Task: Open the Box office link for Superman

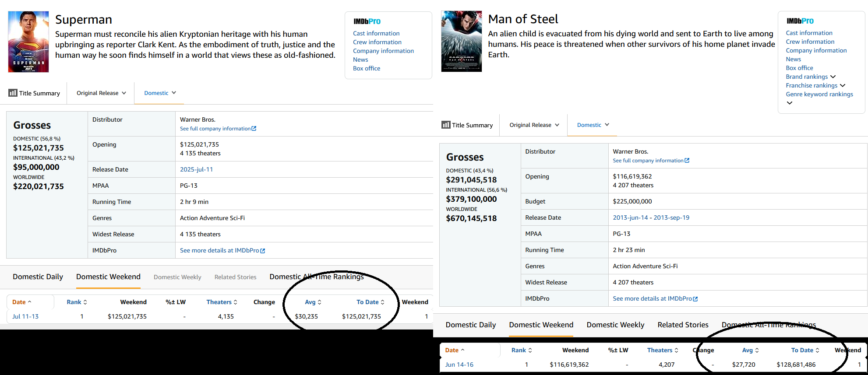Action: [367, 68]
